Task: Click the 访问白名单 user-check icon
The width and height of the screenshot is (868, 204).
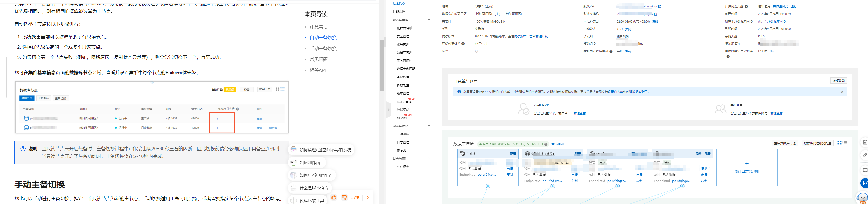Action: 523,109
